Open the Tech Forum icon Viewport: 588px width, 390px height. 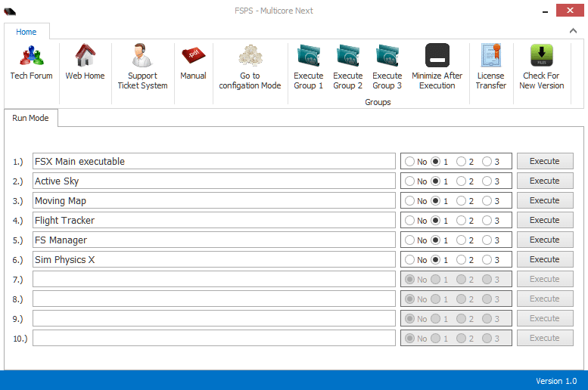(x=31, y=57)
